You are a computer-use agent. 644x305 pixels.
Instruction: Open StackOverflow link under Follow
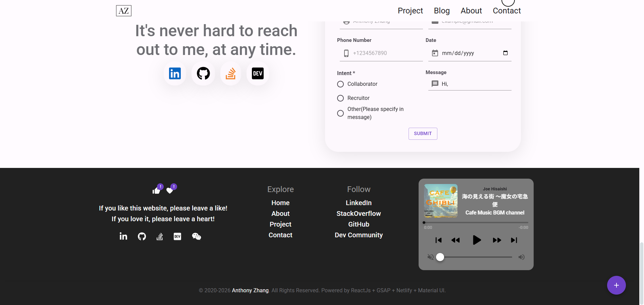click(x=359, y=213)
